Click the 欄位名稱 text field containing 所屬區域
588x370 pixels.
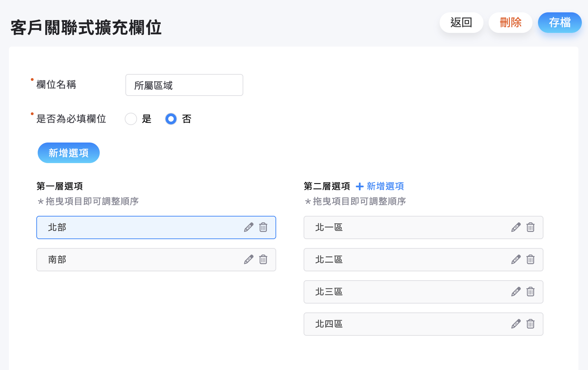(x=184, y=85)
